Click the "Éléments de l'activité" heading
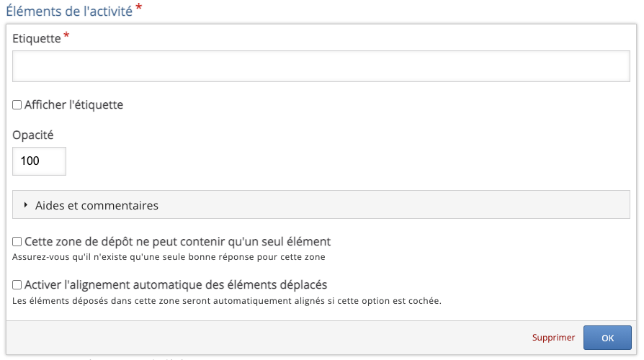The height and width of the screenshot is (360, 644). click(x=69, y=10)
